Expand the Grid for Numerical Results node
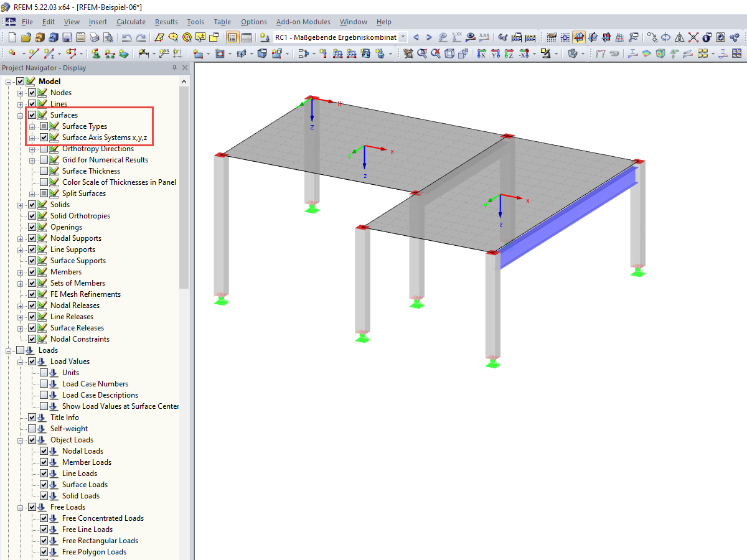This screenshot has width=747, height=560. [32, 160]
